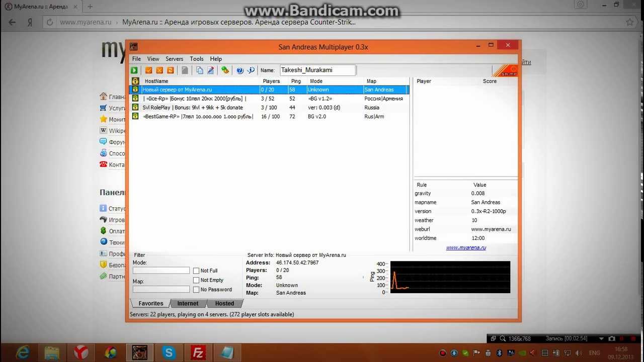Reload the MyArena page in browser
The width and height of the screenshot is (644, 362).
49,22
